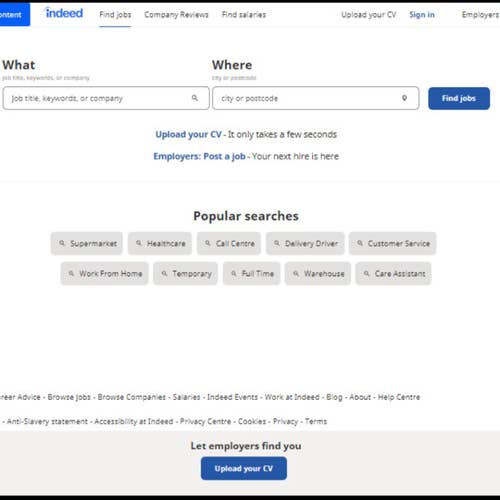Select the Full Time popular search
This screenshot has width=500, height=500.
point(251,274)
